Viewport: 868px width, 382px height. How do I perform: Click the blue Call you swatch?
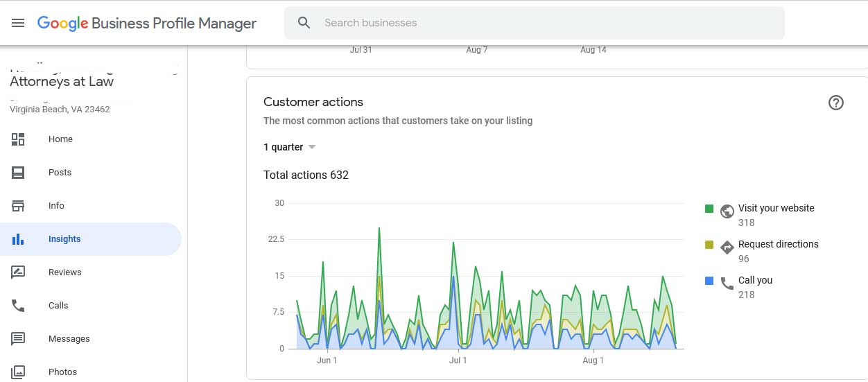pos(709,280)
